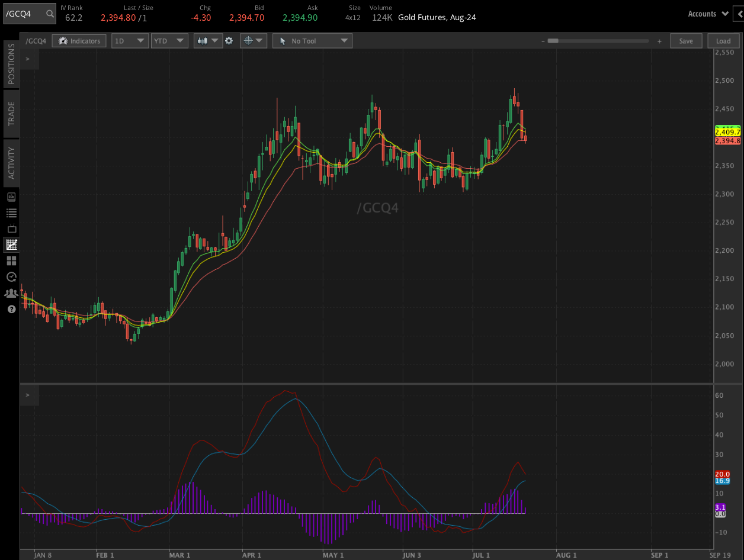Screen dimensions: 744x560
Task: Toggle the quick quotes list icon
Action: pos(11,213)
